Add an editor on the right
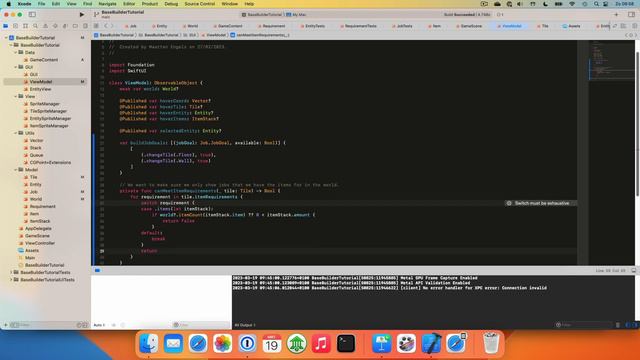The image size is (640, 360). (x=635, y=26)
